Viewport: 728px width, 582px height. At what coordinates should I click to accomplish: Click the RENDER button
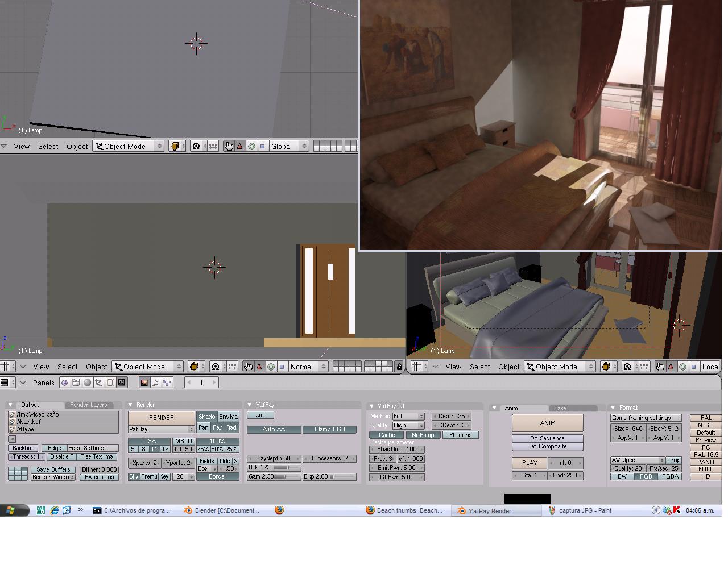pyautogui.click(x=162, y=418)
